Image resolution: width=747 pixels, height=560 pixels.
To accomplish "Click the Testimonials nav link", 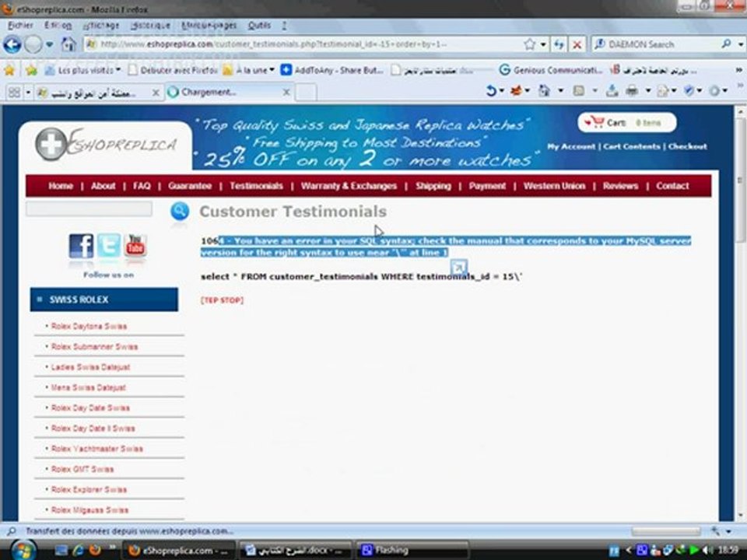I will 256,186.
